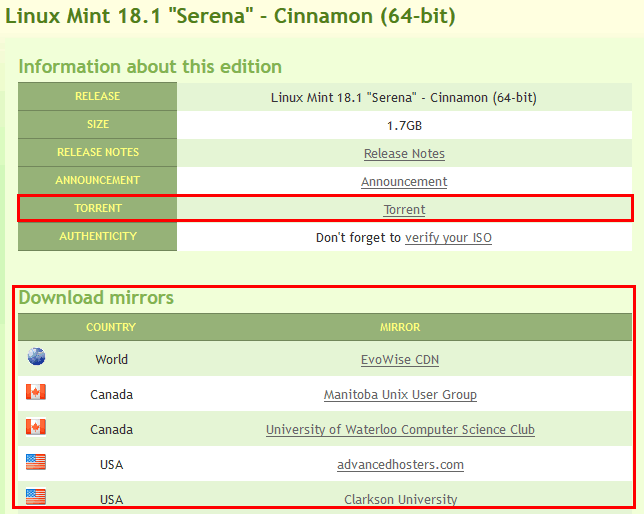Open the Release Notes link
644x514 pixels.
(x=404, y=154)
